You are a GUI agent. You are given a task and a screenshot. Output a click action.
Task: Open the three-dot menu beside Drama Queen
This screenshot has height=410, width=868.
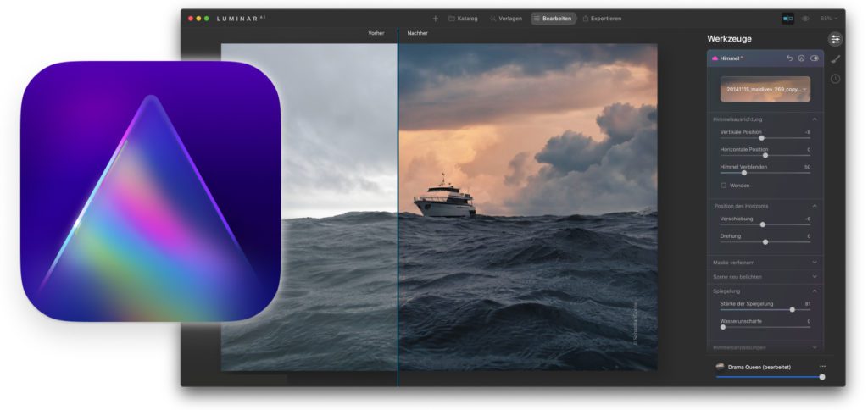coord(822,366)
